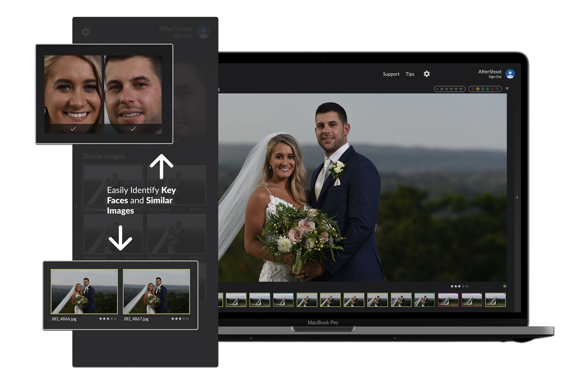Toggle checkmark under the bride's face
588x385 pixels.
pyautogui.click(x=73, y=129)
